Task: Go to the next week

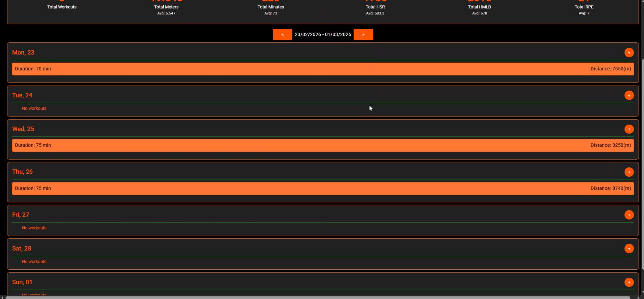Action: coord(363,35)
